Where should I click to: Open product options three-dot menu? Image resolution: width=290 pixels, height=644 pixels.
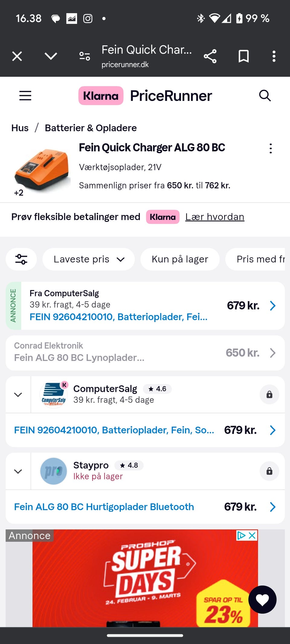coord(271,148)
